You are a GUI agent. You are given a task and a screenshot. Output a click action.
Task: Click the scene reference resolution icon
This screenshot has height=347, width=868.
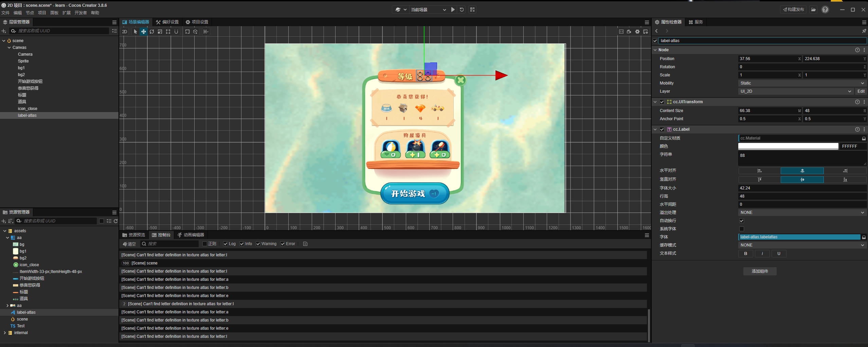621,32
